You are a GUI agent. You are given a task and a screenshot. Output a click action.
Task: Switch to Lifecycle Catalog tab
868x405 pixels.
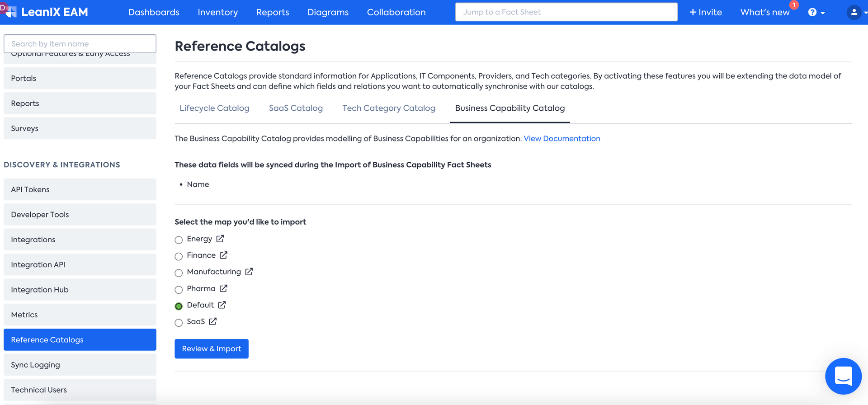click(214, 108)
